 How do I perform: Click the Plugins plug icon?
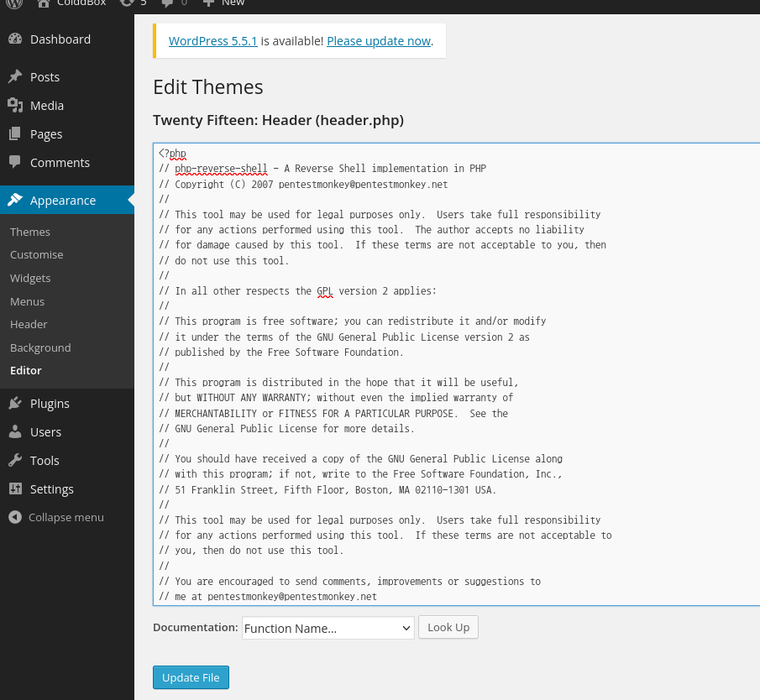(15, 403)
